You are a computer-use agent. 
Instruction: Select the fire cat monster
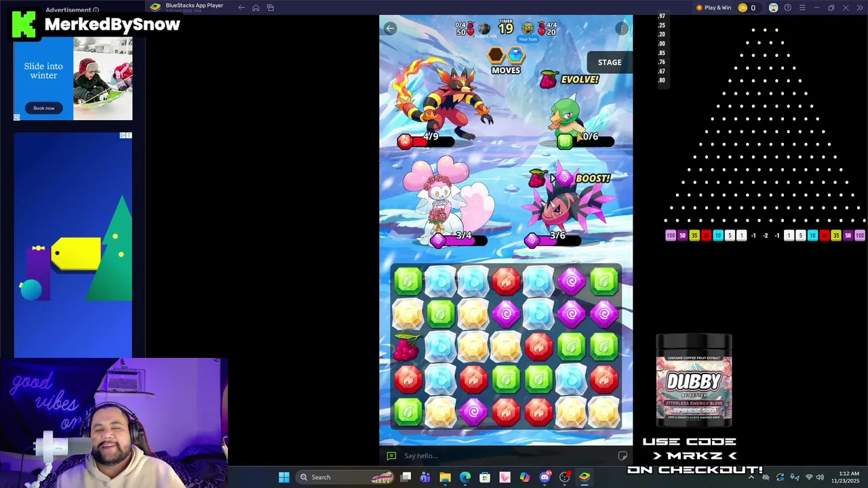pos(444,98)
